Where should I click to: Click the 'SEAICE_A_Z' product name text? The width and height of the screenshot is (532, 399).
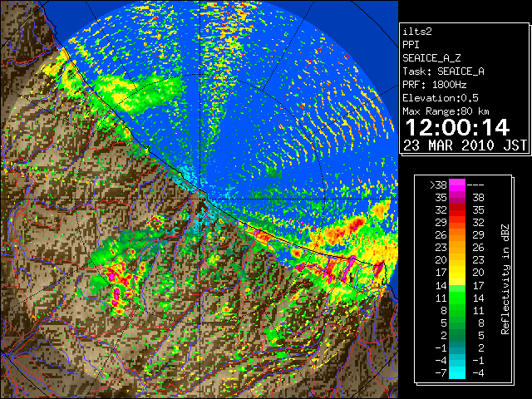(431, 58)
